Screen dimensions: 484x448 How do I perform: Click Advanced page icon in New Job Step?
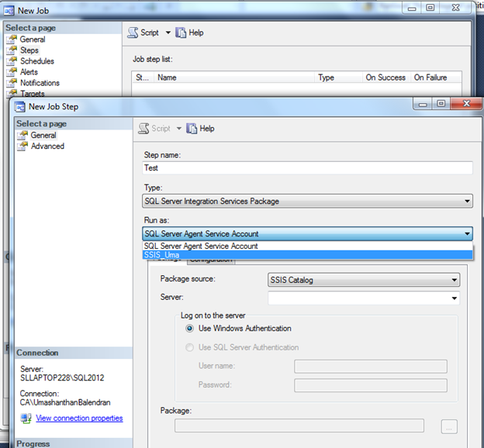coord(22,146)
